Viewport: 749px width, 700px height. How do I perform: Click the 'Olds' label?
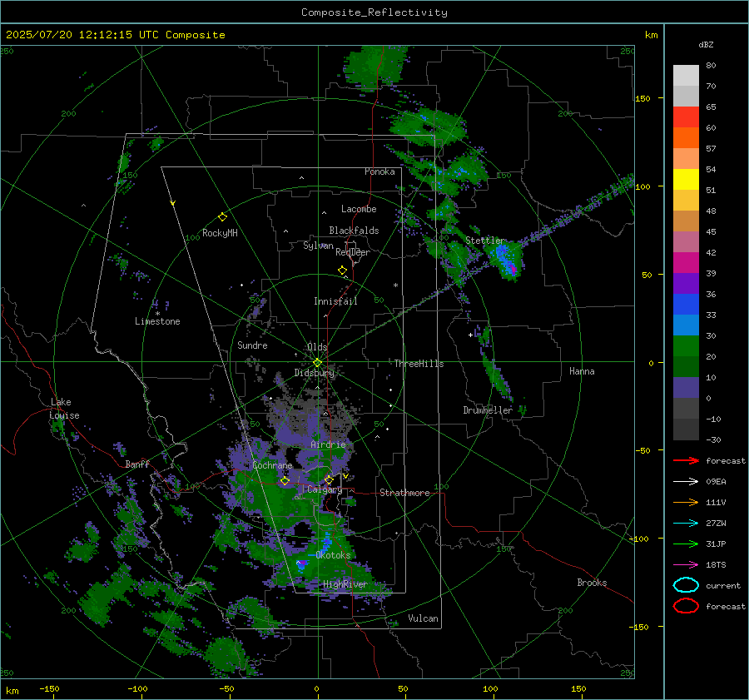coord(317,347)
